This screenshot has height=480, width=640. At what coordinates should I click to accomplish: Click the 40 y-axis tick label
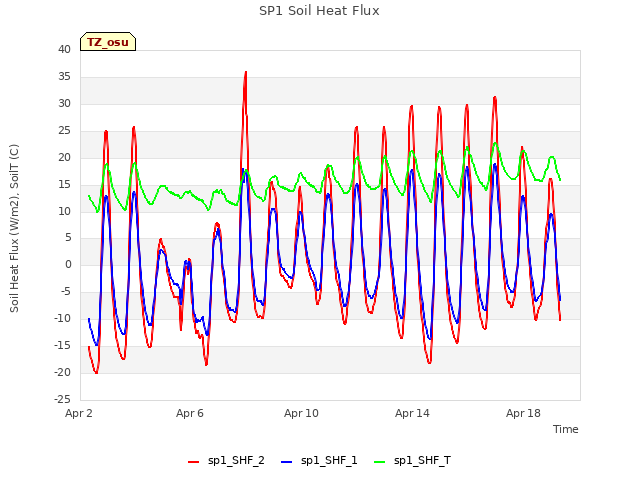64,49
